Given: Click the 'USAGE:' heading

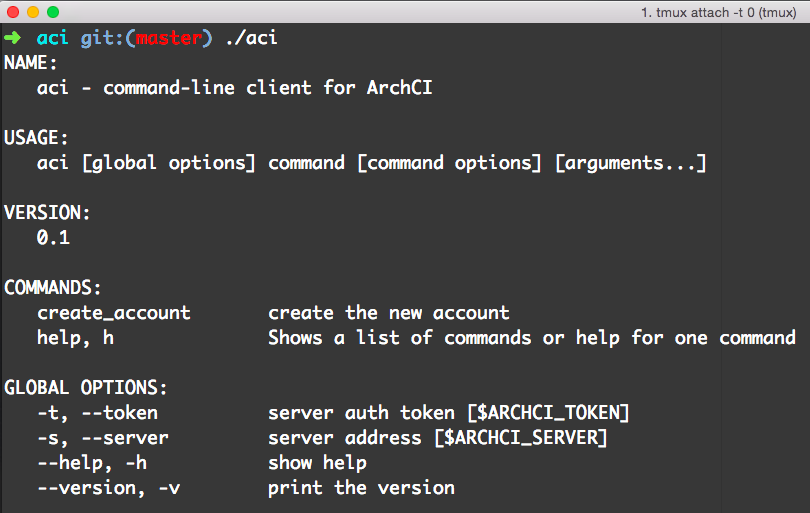Looking at the screenshot, I should pyautogui.click(x=36, y=137).
